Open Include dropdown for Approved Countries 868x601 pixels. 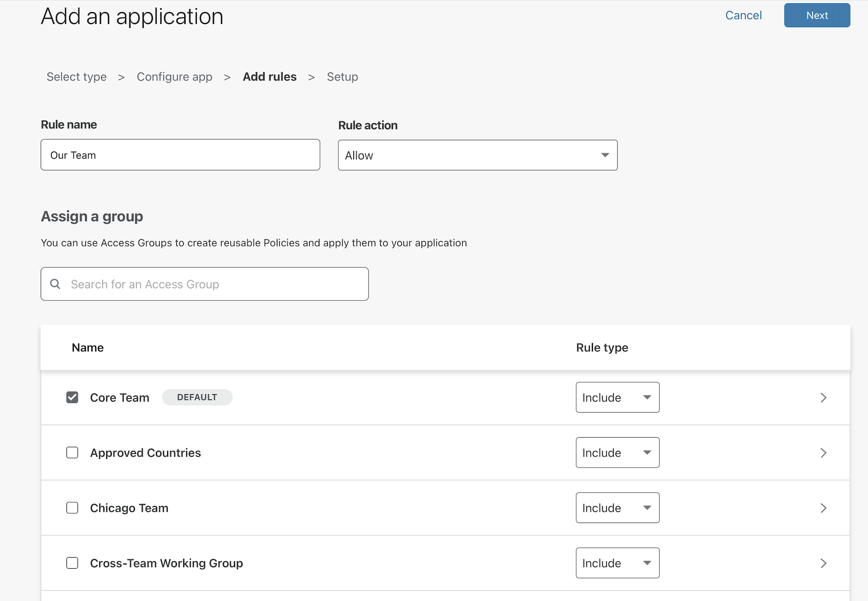617,452
